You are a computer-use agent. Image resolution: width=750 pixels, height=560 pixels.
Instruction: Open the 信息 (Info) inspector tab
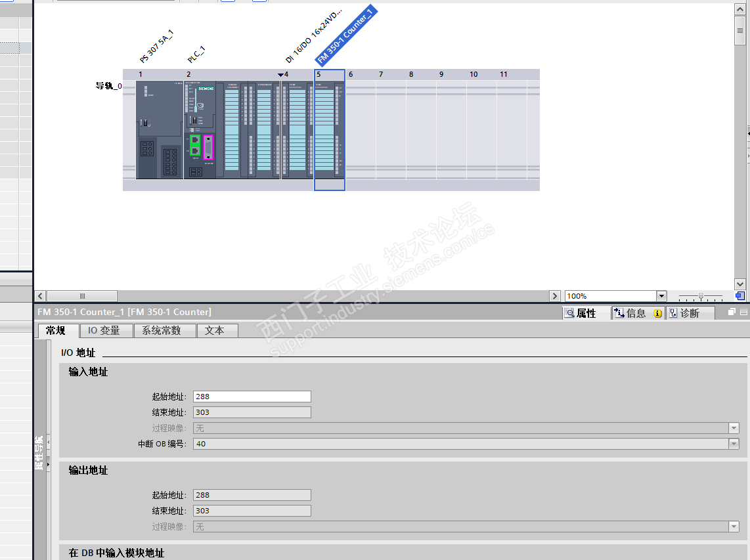click(638, 313)
